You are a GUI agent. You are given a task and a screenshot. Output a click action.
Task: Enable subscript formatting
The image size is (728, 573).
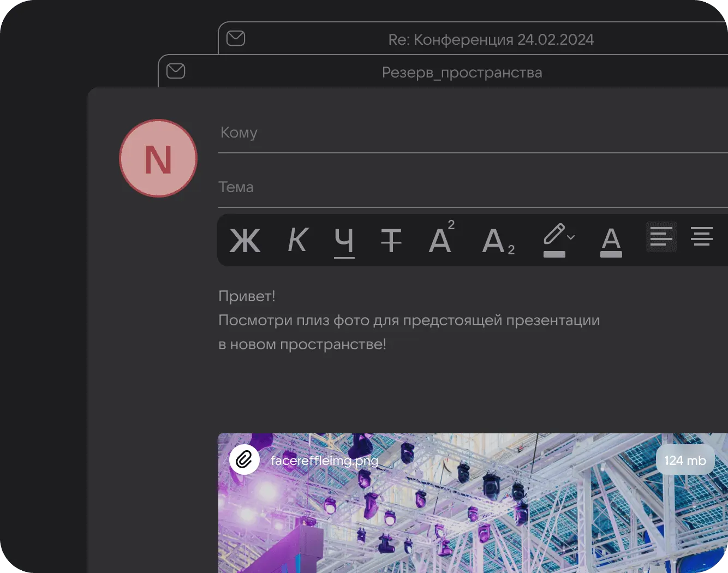coord(498,241)
